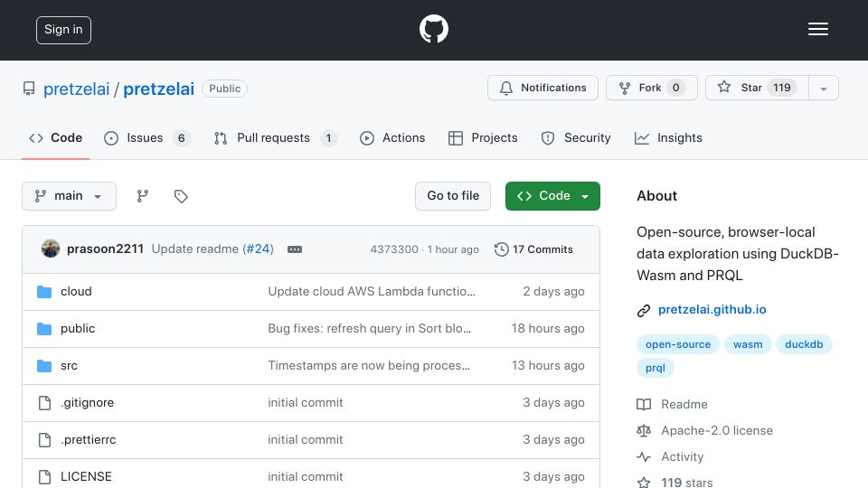Open the cloud folder

pos(76,292)
